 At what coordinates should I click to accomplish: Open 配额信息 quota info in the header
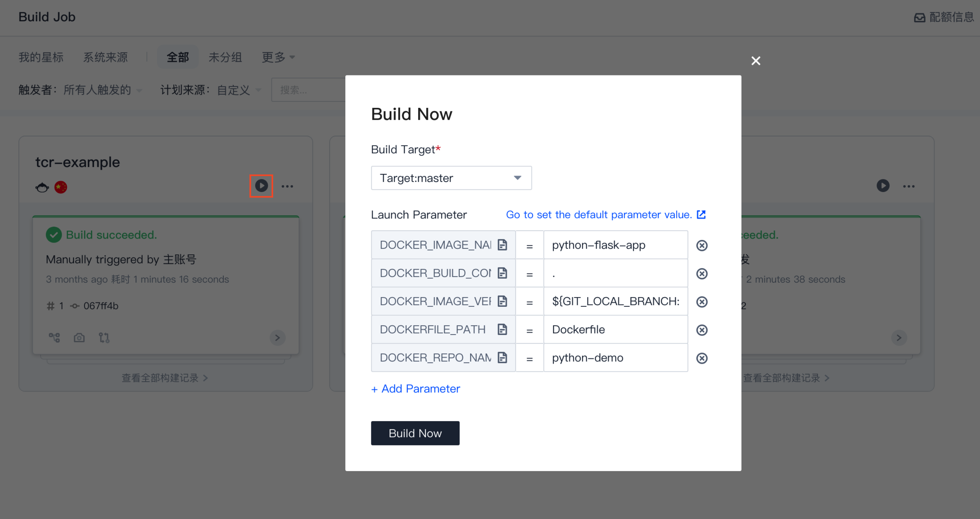click(944, 17)
